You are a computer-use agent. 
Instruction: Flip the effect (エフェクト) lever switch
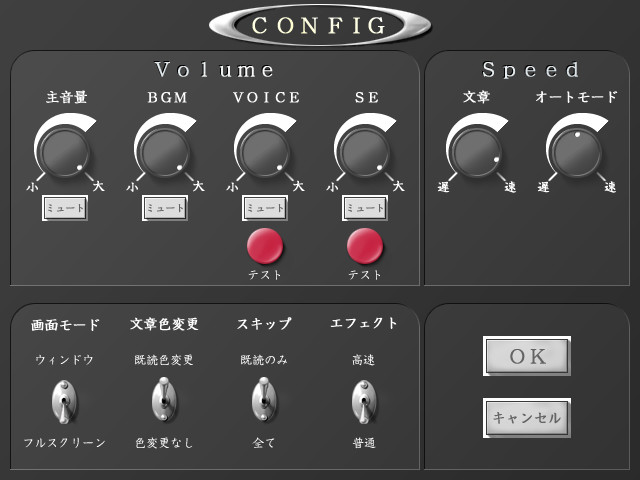[x=364, y=401]
